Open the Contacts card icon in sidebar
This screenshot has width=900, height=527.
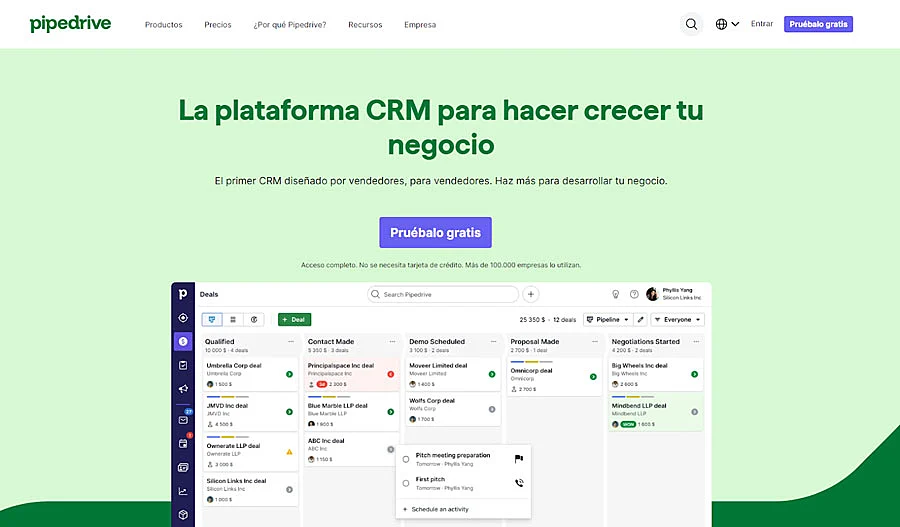click(x=183, y=467)
